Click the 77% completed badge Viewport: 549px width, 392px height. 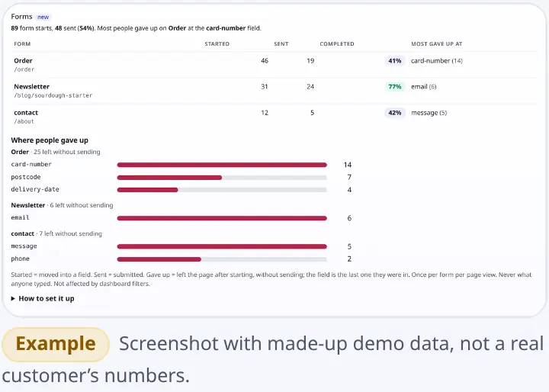tap(395, 86)
